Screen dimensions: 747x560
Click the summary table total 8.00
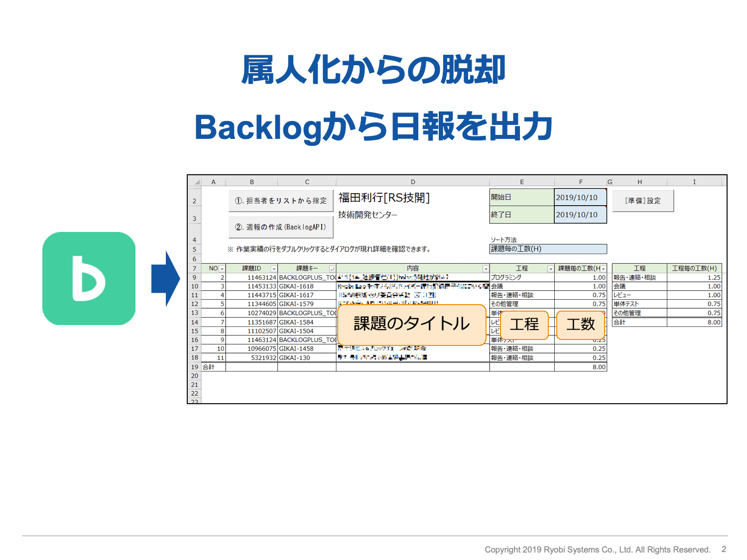point(694,322)
